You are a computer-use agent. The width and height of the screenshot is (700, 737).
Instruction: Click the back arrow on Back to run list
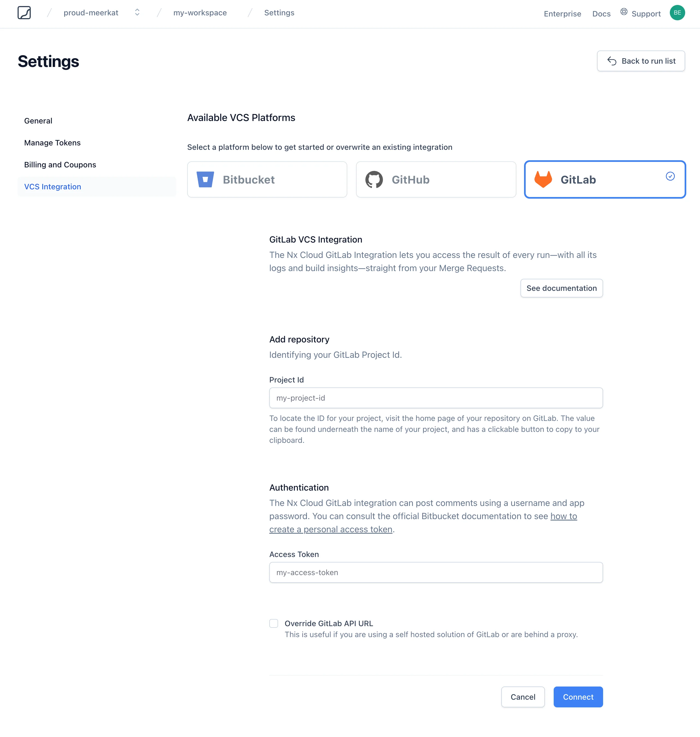612,61
